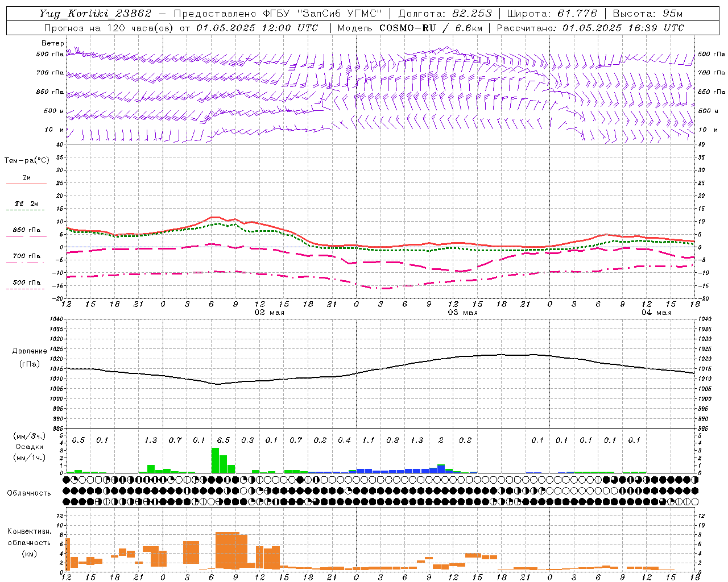
Task: Select the 1.1 precipitation total value
Action: tap(369, 440)
